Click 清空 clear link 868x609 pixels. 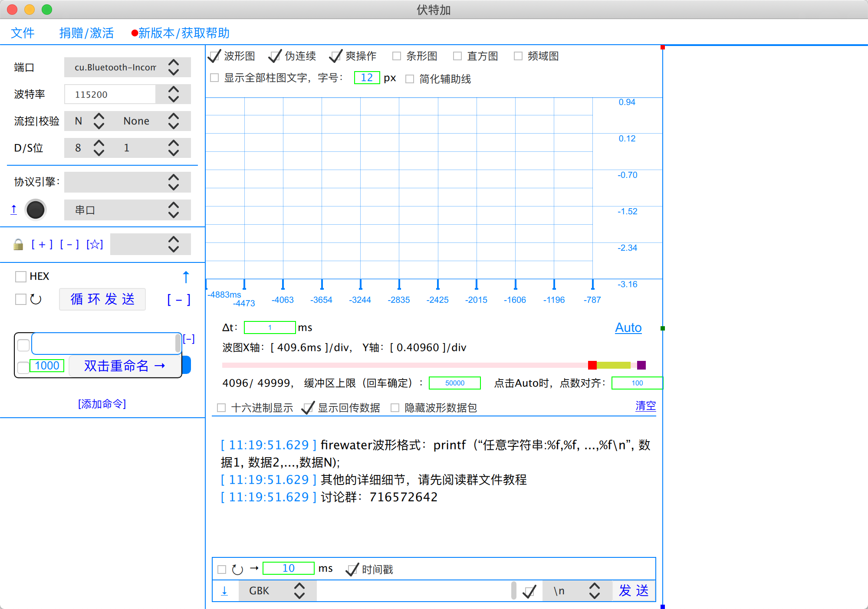645,406
